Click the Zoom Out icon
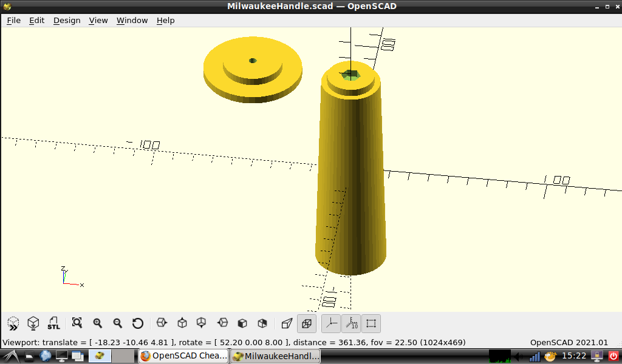The height and width of the screenshot is (364, 622). pos(118,323)
